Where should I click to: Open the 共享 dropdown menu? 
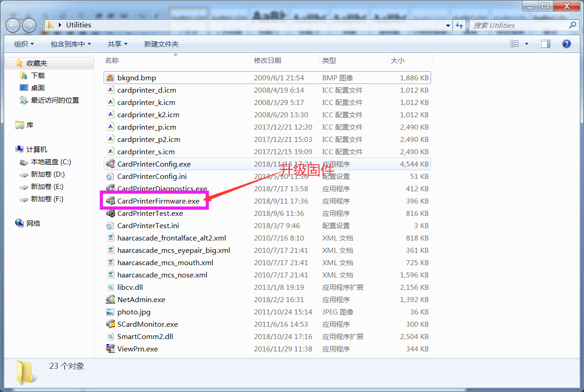point(117,44)
